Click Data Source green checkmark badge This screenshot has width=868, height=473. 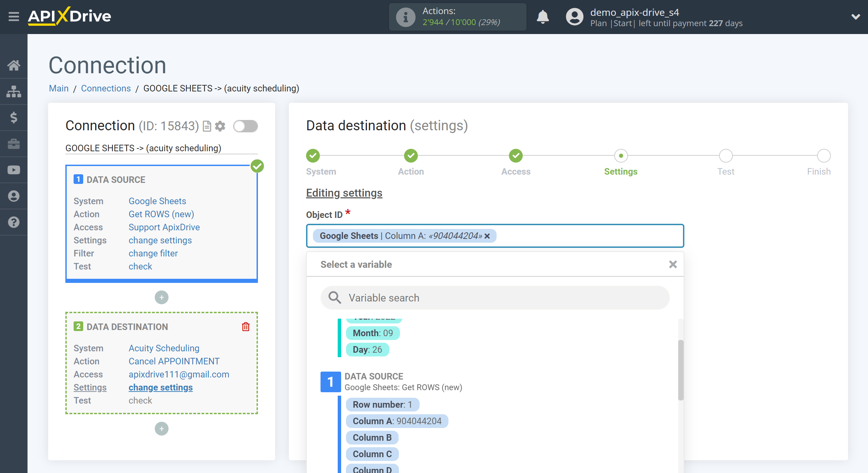(x=257, y=166)
